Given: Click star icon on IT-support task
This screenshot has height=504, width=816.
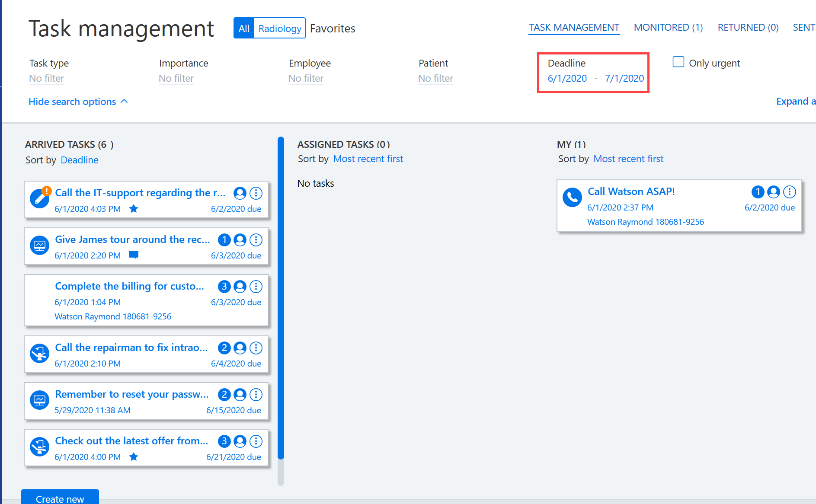Looking at the screenshot, I should 134,209.
